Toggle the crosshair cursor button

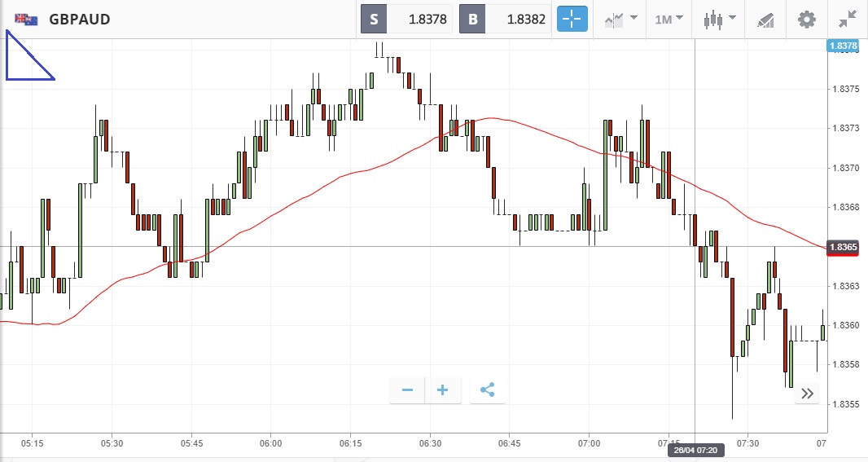coord(572,19)
